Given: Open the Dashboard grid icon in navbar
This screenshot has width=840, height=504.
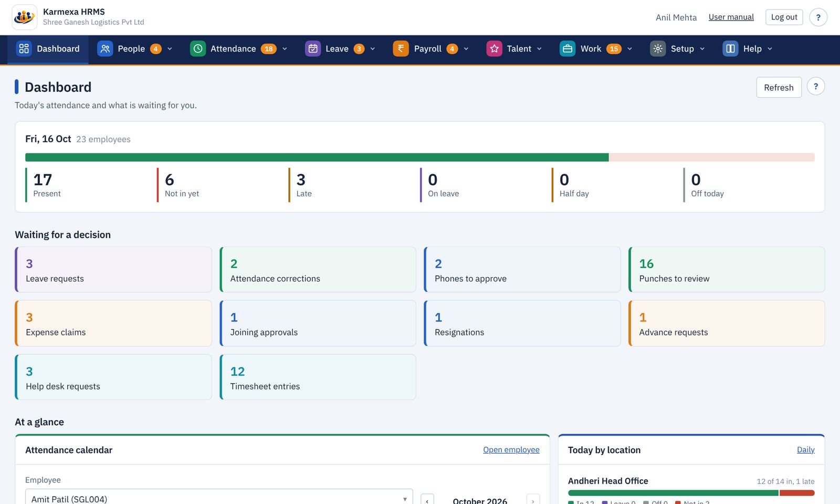Looking at the screenshot, I should tap(24, 49).
